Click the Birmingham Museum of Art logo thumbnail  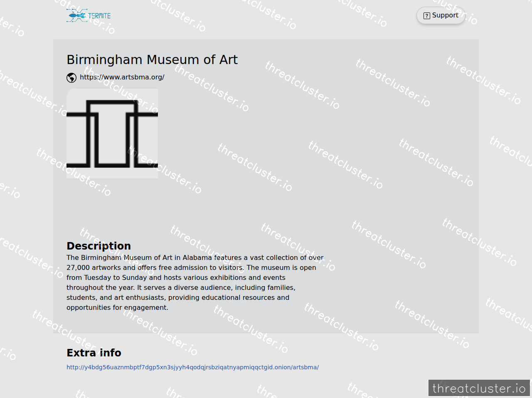tap(112, 133)
